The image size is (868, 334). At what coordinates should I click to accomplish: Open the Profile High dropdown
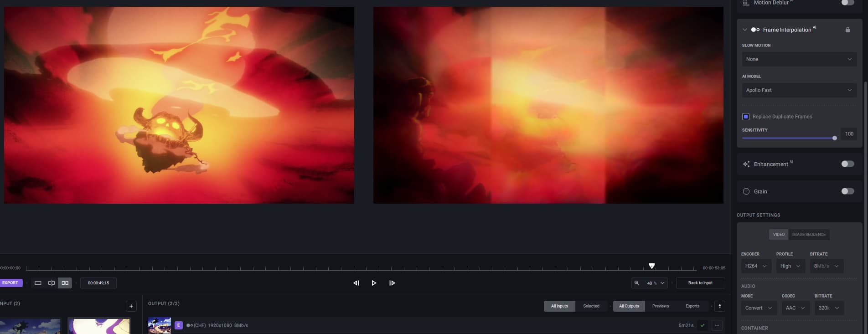click(x=790, y=266)
